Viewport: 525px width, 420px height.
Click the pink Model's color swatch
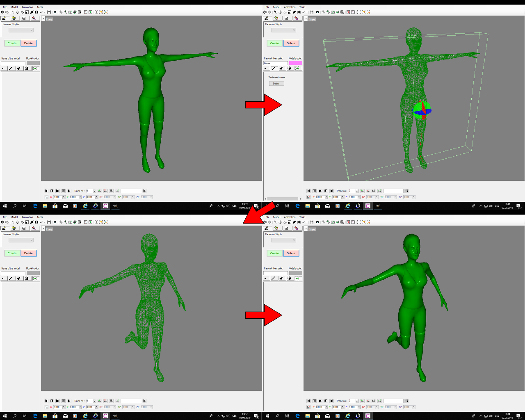tap(295, 63)
